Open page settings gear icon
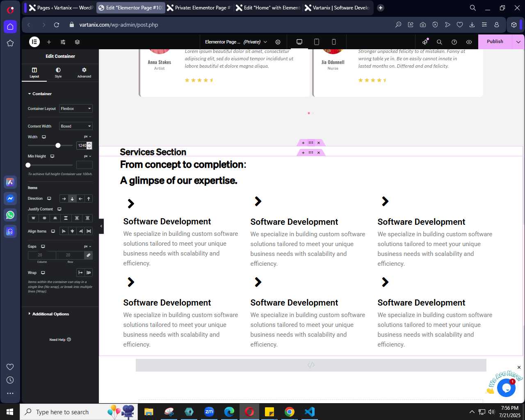This screenshot has width=525, height=420. (x=278, y=42)
